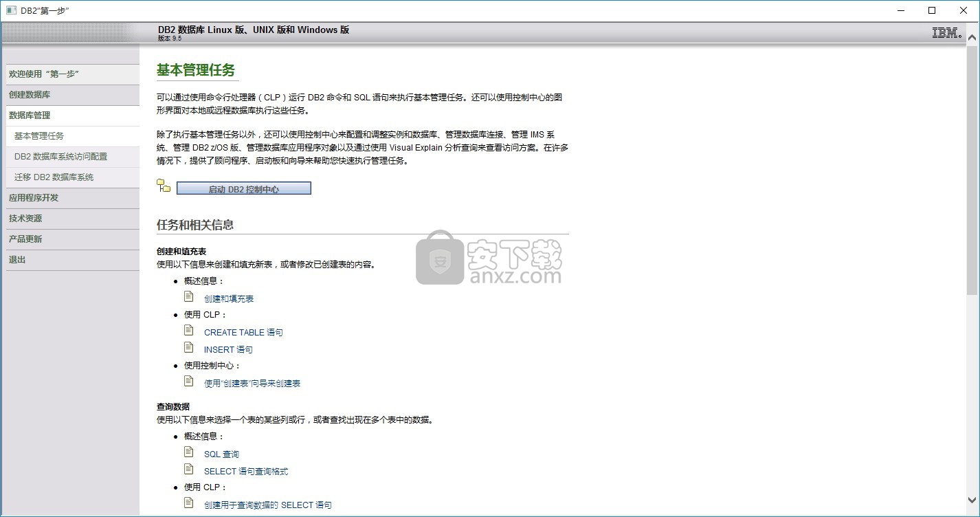The image size is (980, 517).
Task: Click the document icon beside CREATE TABLE 语句
Action: tap(188, 330)
